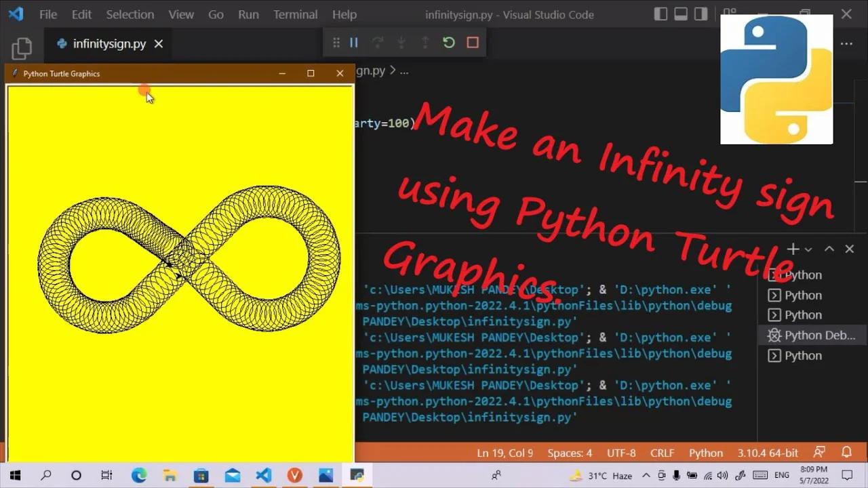Open the editor actions ellipsis menu
This screenshot has height=488, width=868.
[x=846, y=43]
